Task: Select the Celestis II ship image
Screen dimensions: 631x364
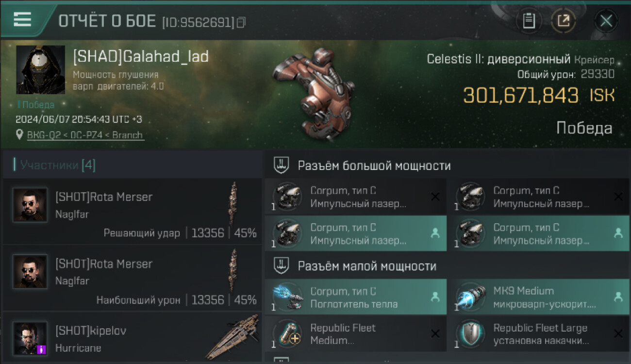Action: [313, 93]
